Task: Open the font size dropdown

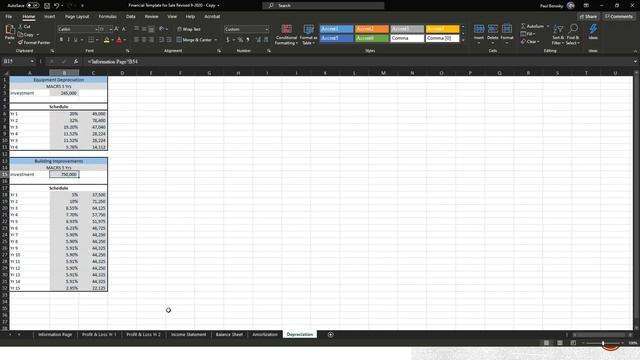Action: (x=111, y=29)
